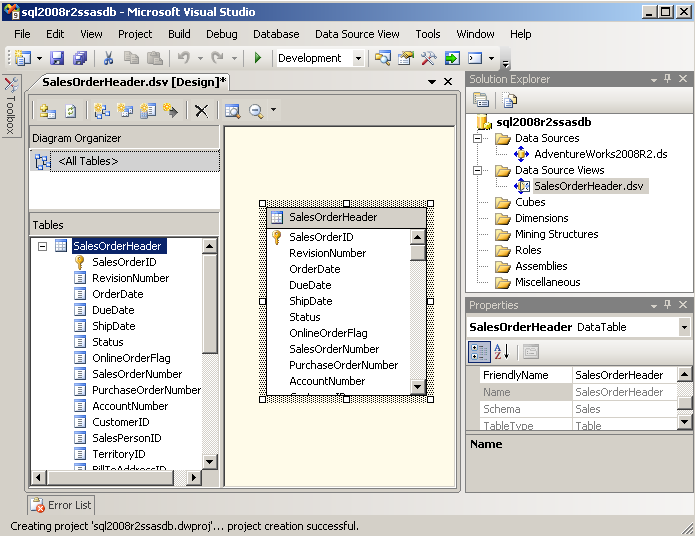Click the Copy toolbar icon
695x536 pixels.
click(x=131, y=58)
